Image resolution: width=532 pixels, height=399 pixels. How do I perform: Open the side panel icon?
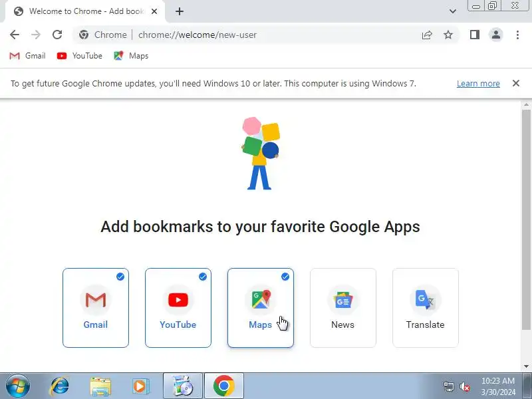coord(475,35)
